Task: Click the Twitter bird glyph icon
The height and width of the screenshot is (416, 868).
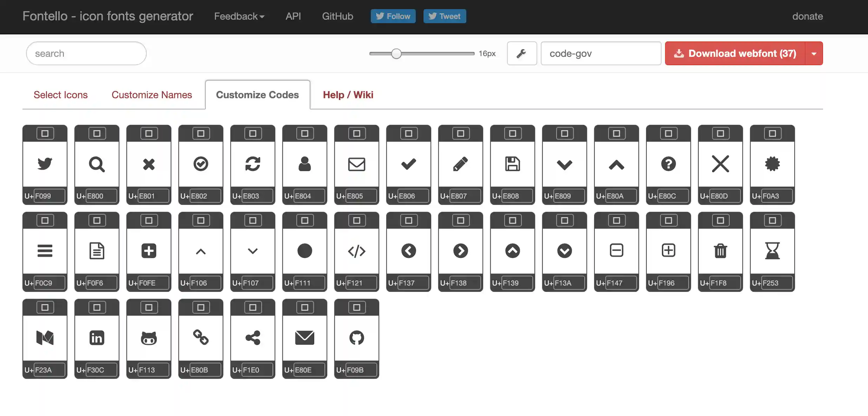Action: [x=45, y=164]
